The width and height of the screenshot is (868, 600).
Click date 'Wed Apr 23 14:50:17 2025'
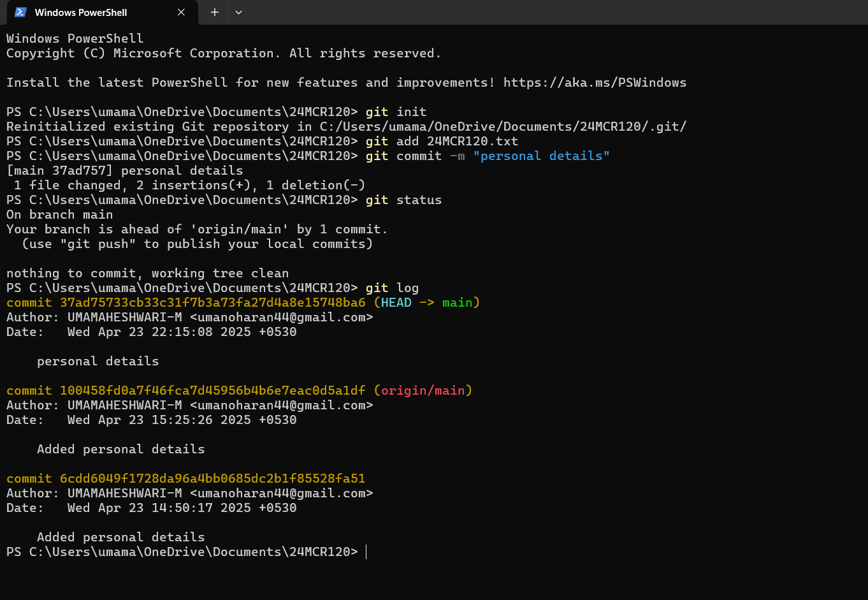tap(159, 508)
